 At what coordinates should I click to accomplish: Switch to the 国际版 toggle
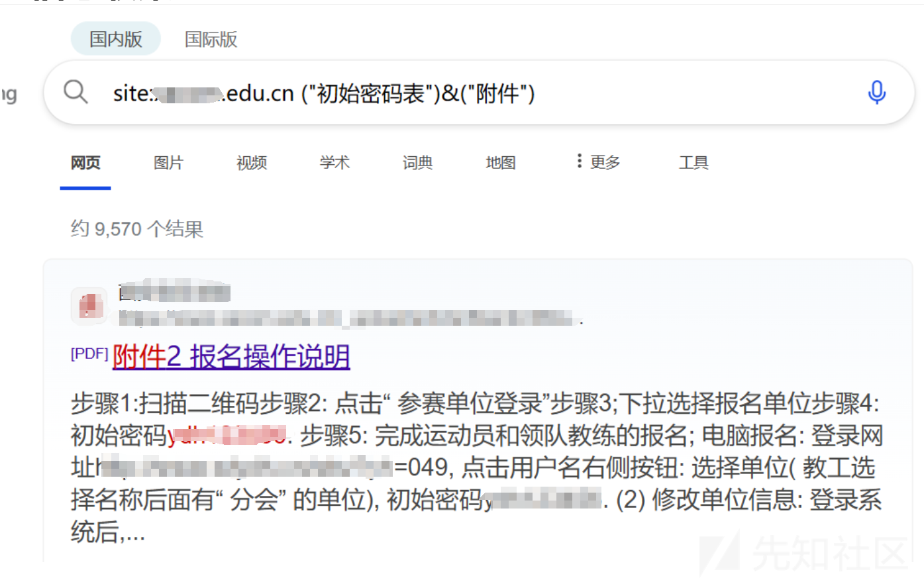point(211,39)
